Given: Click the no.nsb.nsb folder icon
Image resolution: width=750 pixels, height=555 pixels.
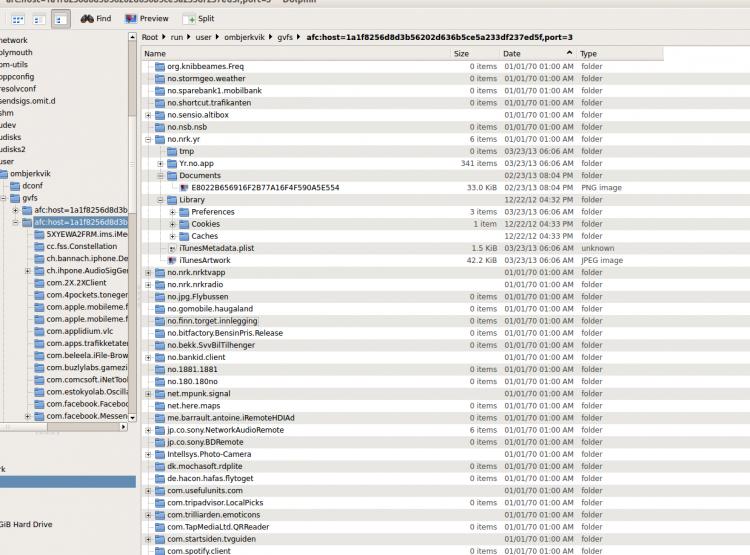Looking at the screenshot, I should point(160,127).
